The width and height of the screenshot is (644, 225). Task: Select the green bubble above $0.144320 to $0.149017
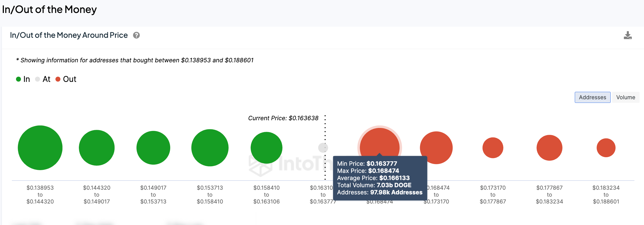click(97, 148)
